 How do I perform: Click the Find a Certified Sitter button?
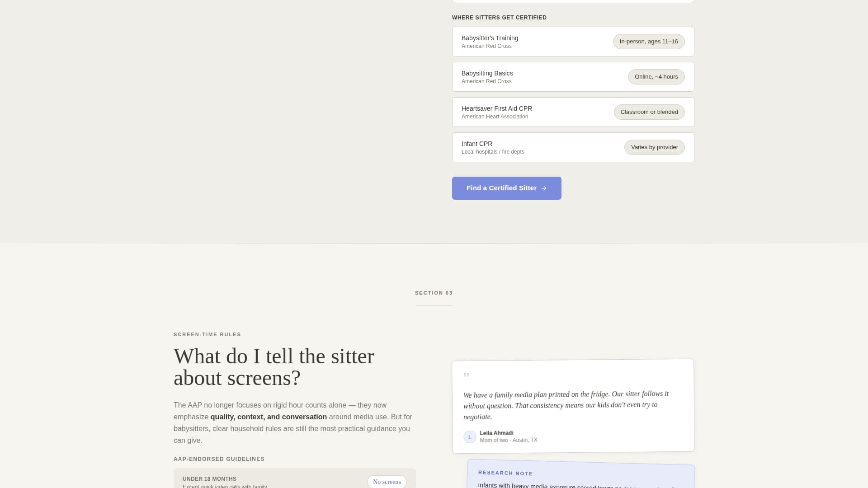(506, 188)
